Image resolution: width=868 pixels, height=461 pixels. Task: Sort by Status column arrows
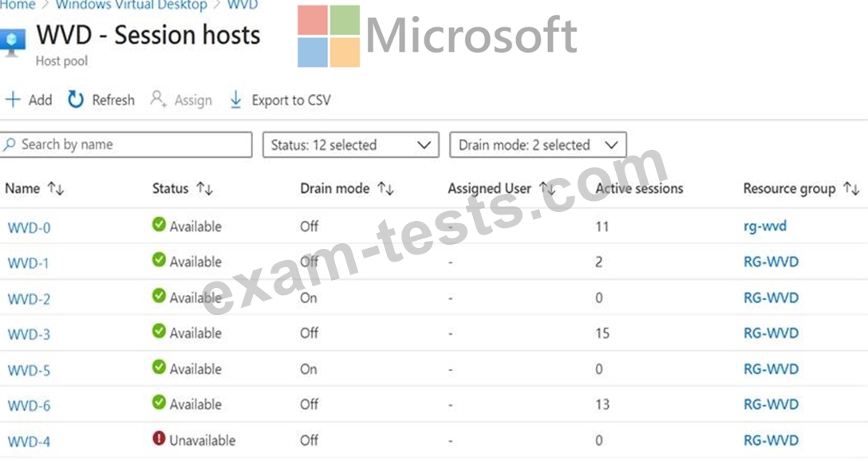[x=205, y=189]
